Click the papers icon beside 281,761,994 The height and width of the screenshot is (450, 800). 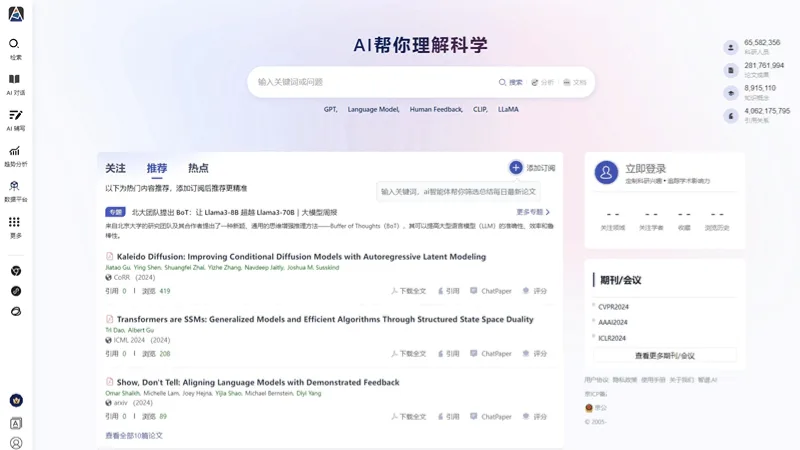pos(731,70)
